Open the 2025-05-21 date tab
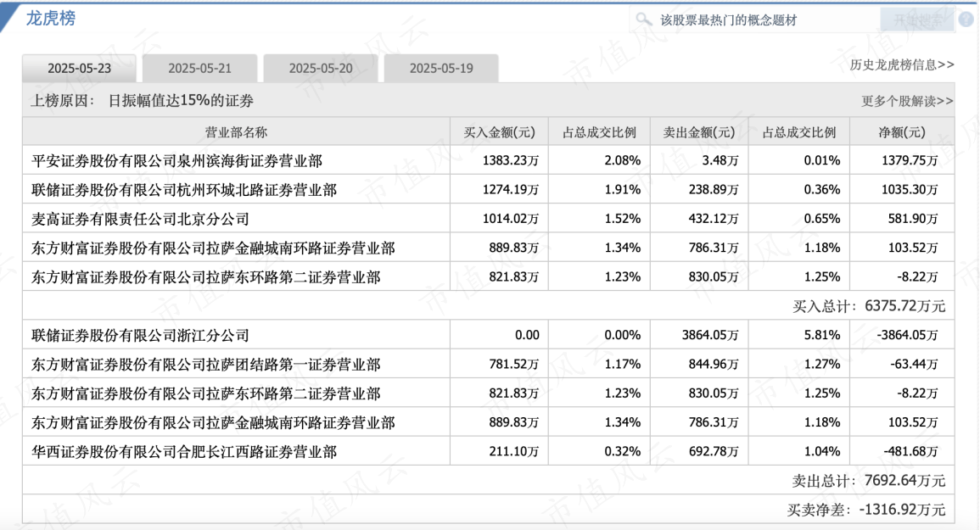 [x=199, y=69]
